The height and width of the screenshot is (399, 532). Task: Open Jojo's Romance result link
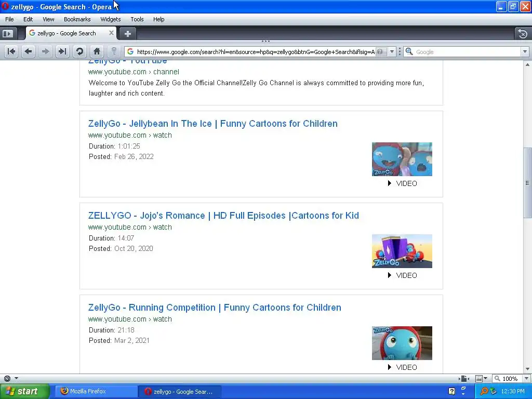point(223,216)
